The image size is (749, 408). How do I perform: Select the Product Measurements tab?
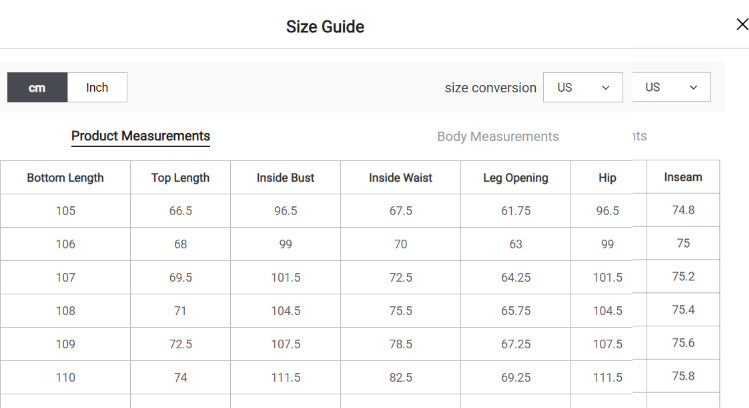pos(140,136)
